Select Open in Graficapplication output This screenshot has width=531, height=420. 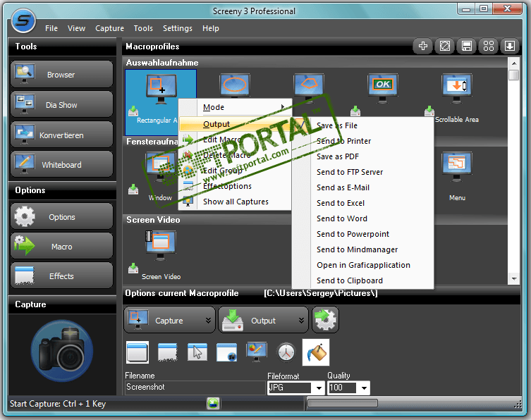(x=362, y=266)
